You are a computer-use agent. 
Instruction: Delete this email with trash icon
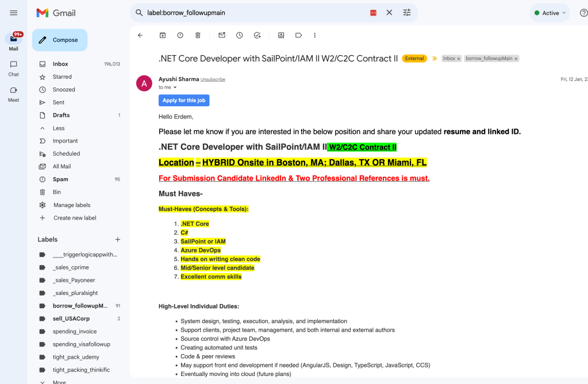pyautogui.click(x=198, y=35)
